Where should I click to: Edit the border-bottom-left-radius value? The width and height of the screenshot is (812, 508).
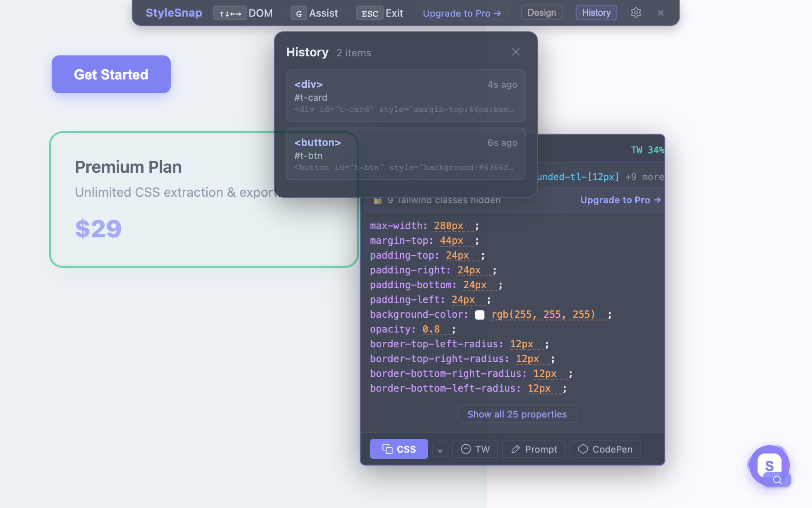539,388
